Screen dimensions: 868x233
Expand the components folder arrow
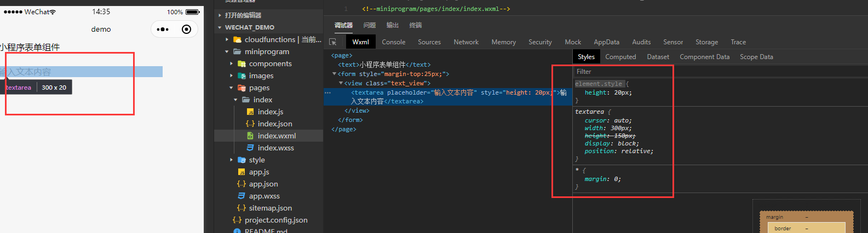(232, 63)
